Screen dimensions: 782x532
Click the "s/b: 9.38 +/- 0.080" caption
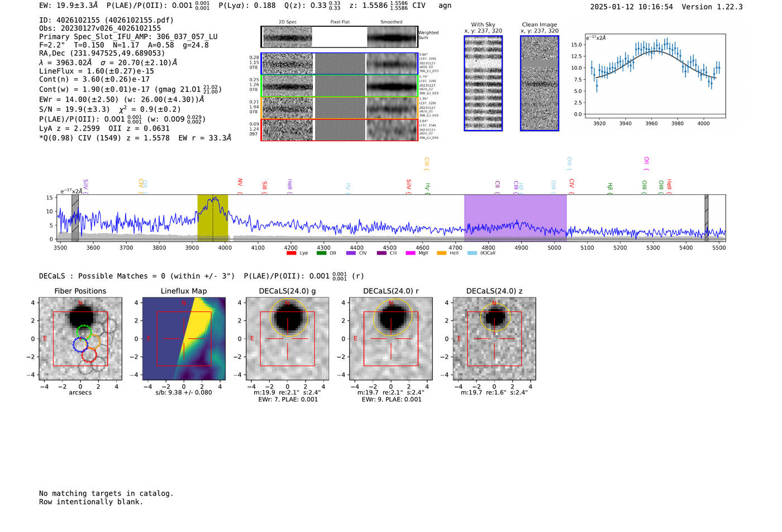(x=184, y=392)
